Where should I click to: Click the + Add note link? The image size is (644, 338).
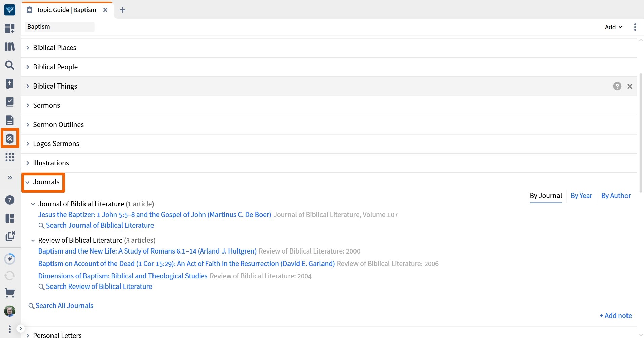pos(615,316)
